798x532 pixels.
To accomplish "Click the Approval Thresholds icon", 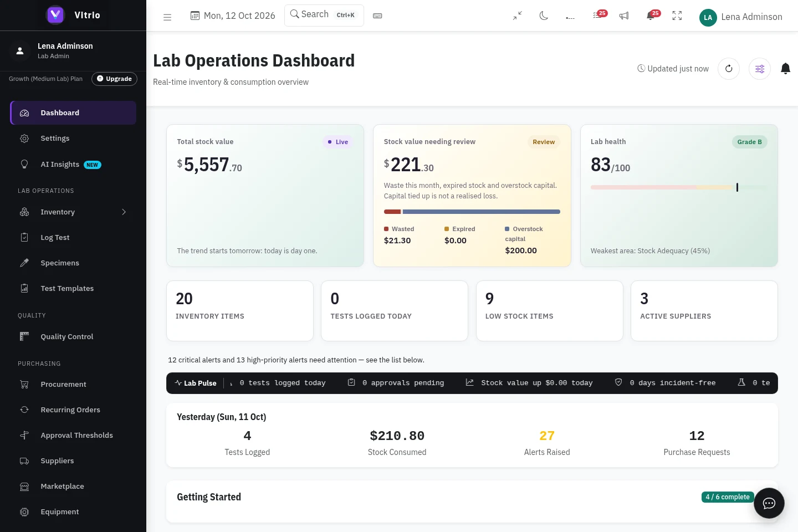I will pyautogui.click(x=24, y=436).
